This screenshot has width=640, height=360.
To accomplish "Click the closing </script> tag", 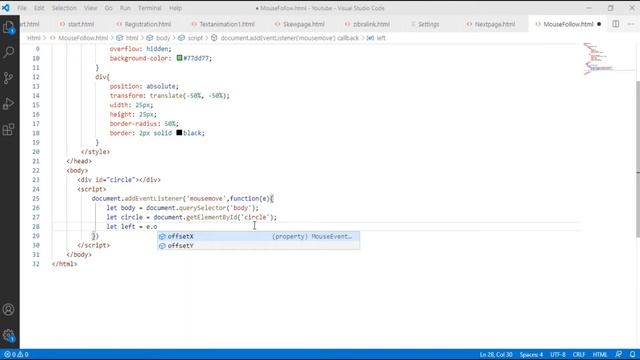I will [x=93, y=245].
